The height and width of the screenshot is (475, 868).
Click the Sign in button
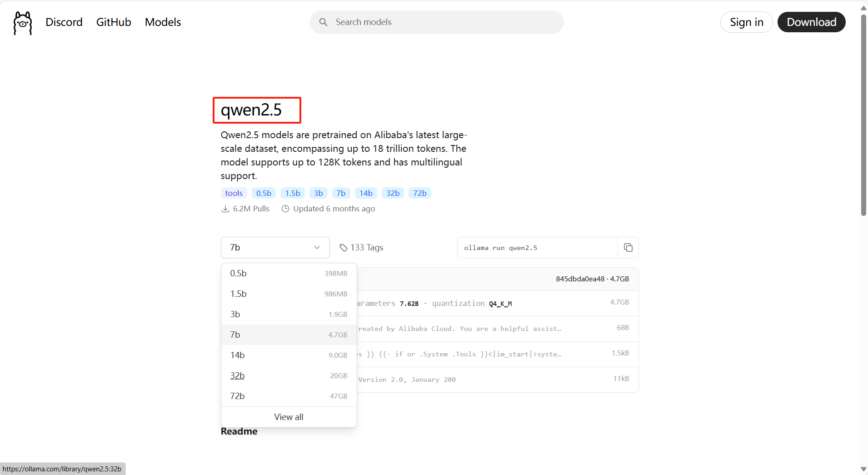[746, 22]
